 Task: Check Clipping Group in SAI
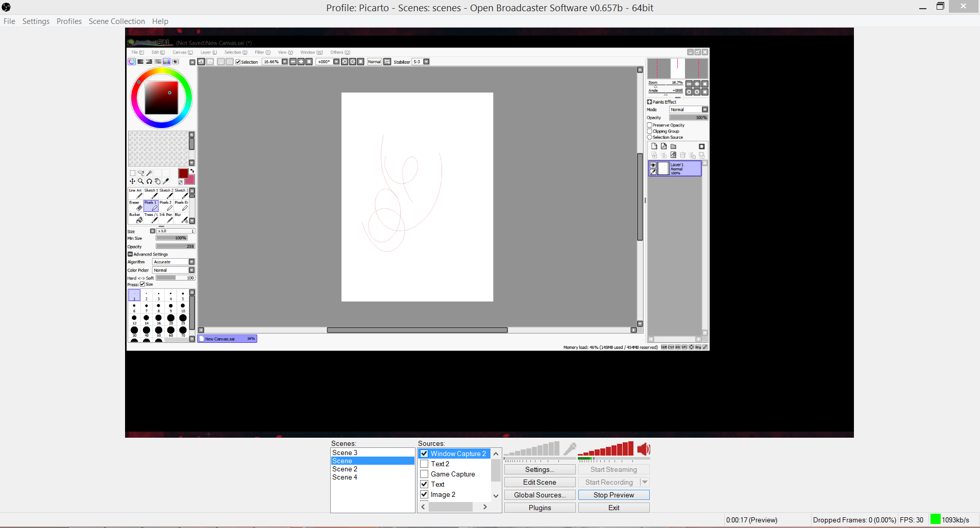click(650, 131)
